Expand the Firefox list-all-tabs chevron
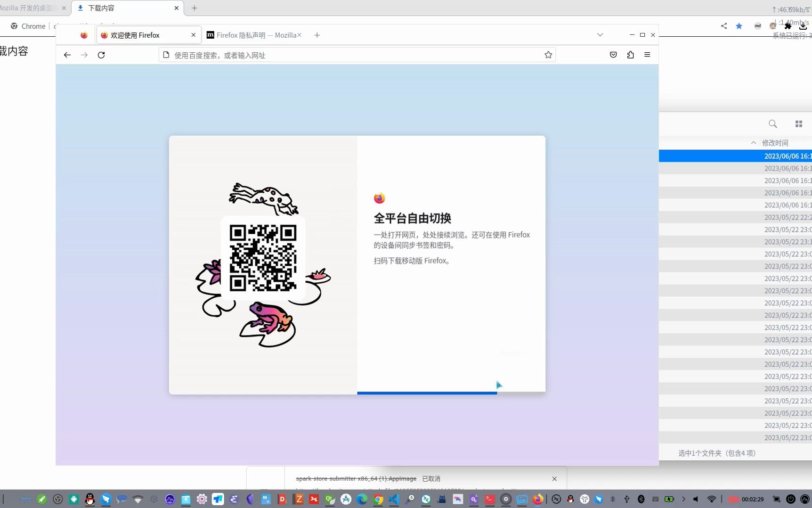The width and height of the screenshot is (812, 508). pyautogui.click(x=600, y=35)
